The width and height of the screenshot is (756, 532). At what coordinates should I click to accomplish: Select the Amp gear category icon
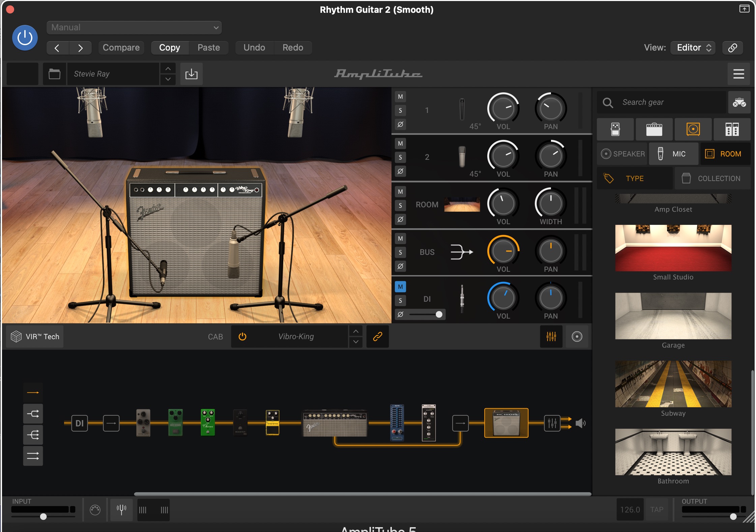(x=654, y=129)
